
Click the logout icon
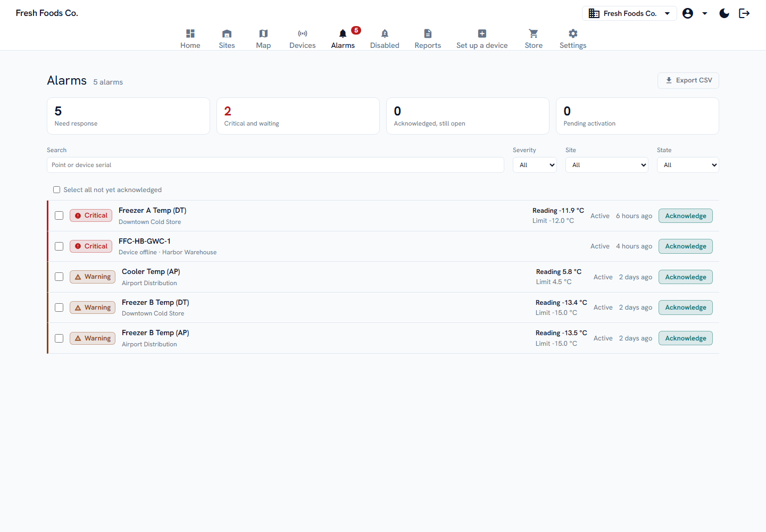coord(744,13)
